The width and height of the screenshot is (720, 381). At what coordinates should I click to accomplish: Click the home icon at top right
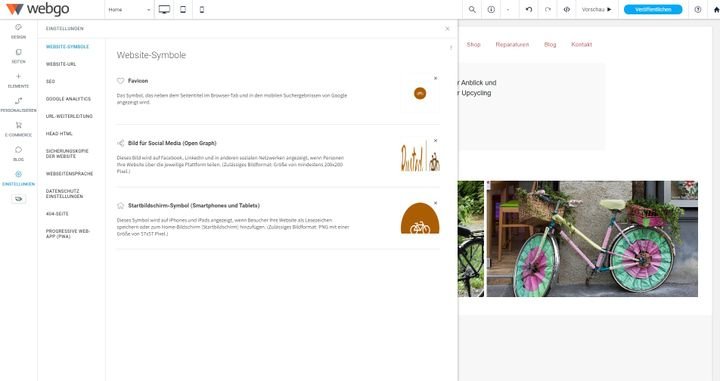(x=716, y=10)
